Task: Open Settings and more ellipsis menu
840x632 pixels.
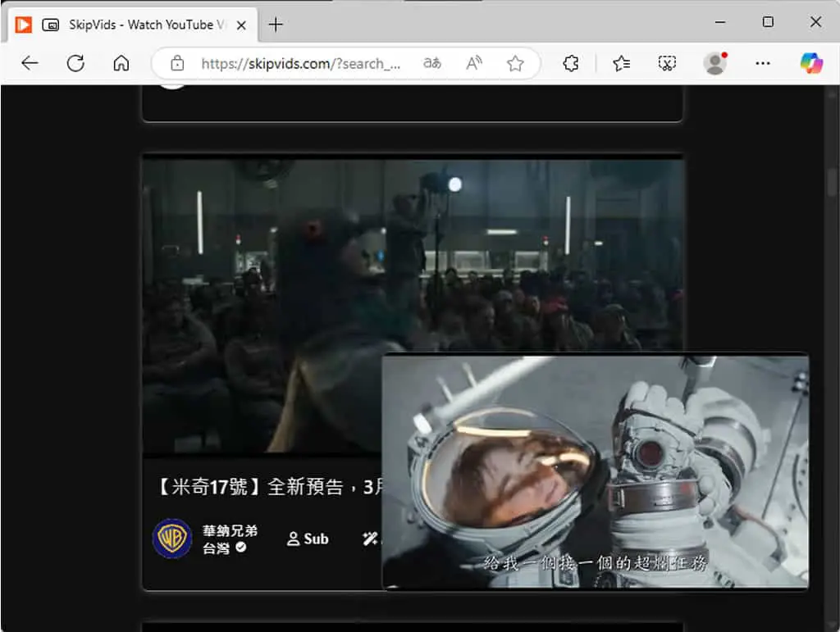Action: click(x=763, y=63)
